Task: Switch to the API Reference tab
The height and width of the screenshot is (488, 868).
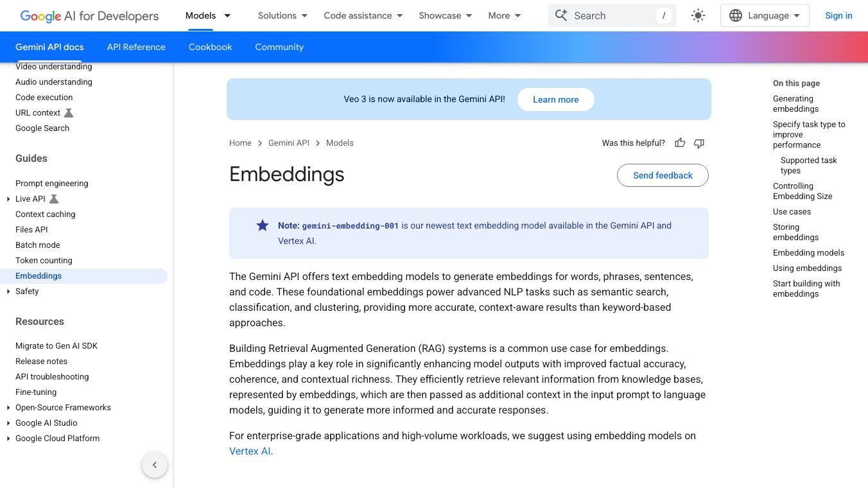Action: pos(136,47)
